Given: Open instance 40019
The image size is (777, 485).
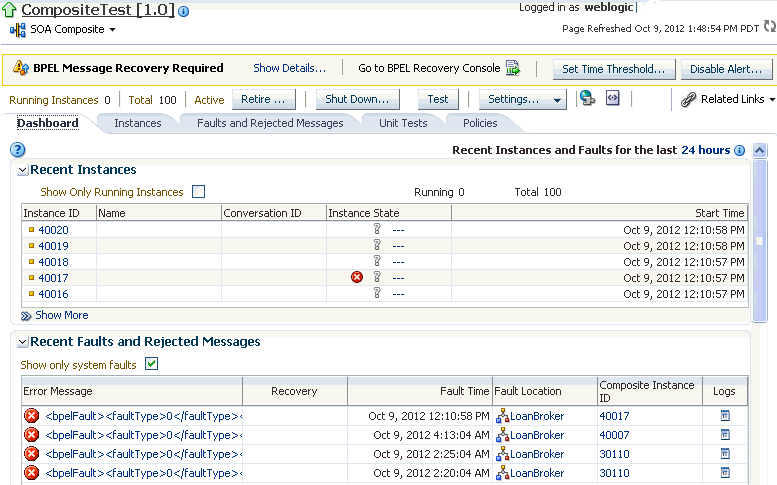Looking at the screenshot, I should pyautogui.click(x=54, y=246).
